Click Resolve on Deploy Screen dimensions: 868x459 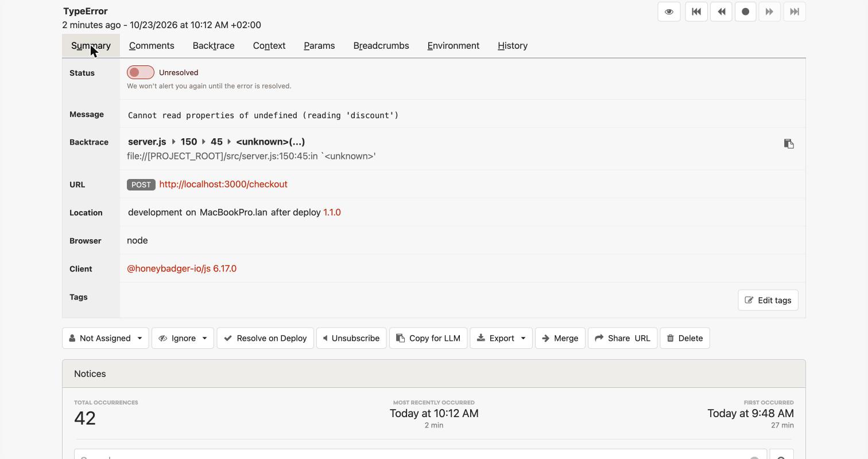coord(265,338)
